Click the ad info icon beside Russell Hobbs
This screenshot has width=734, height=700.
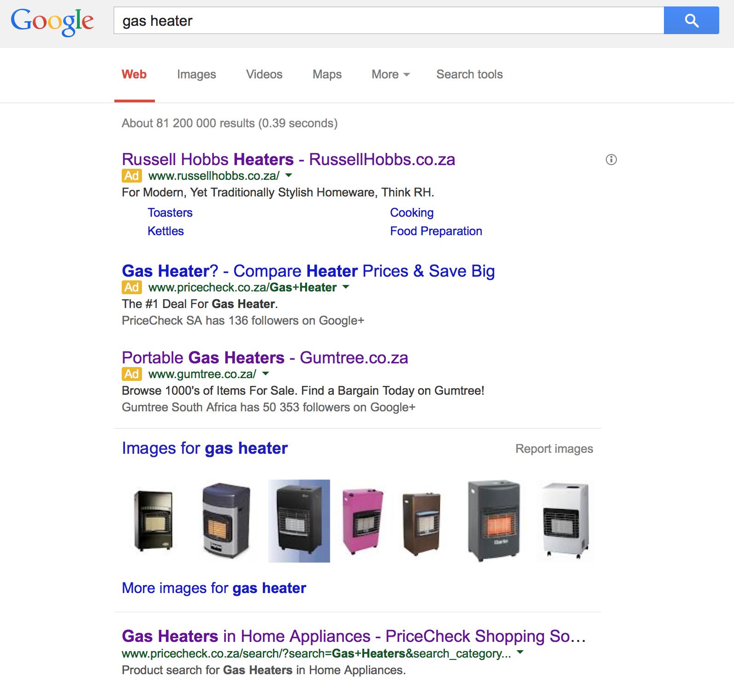(x=611, y=160)
